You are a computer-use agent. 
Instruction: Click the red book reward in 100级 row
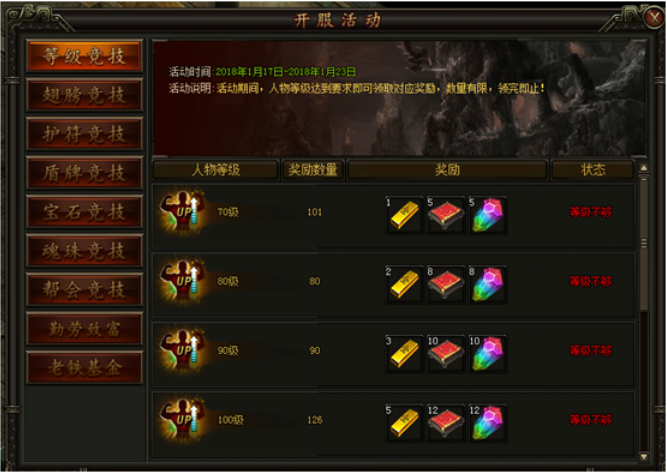[x=446, y=423]
